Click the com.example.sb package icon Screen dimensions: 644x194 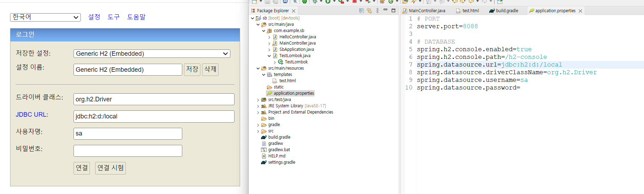pos(269,31)
